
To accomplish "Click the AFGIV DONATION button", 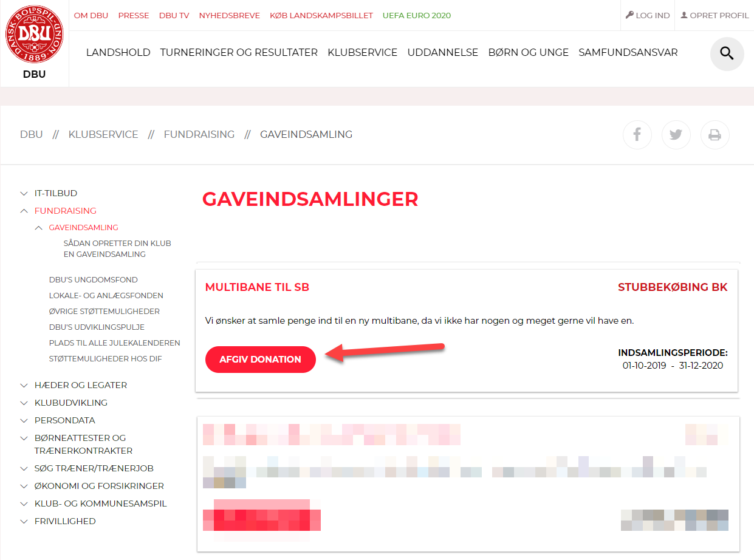I will pyautogui.click(x=260, y=360).
